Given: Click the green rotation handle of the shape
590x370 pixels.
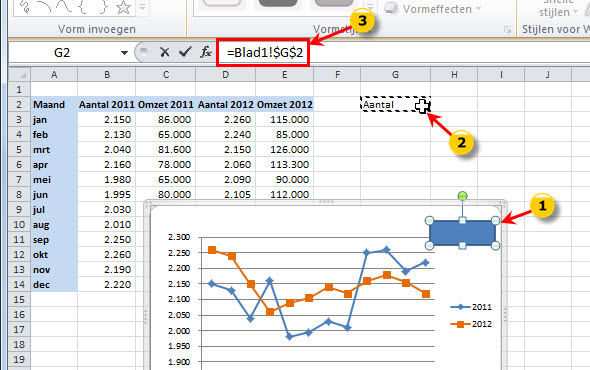Looking at the screenshot, I should pos(462,195).
